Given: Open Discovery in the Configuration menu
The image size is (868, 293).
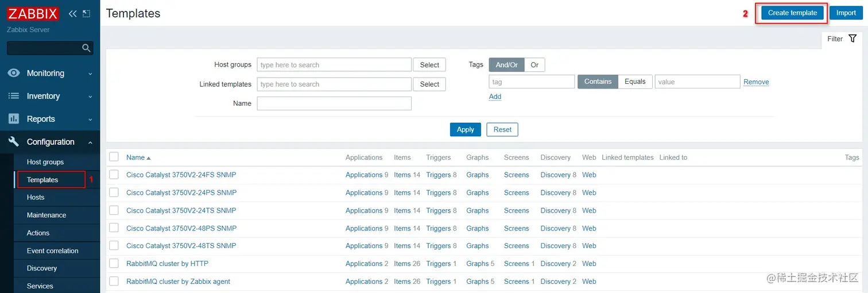Looking at the screenshot, I should click(x=42, y=268).
